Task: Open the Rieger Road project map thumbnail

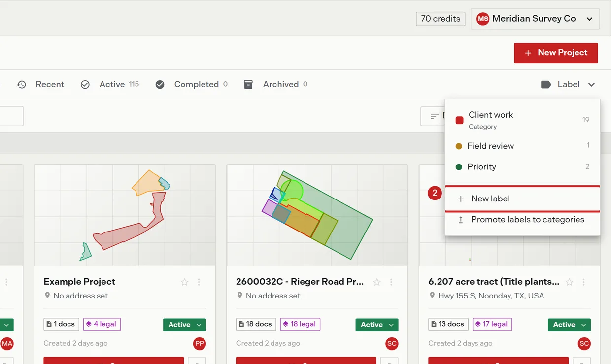Action: pos(317,215)
